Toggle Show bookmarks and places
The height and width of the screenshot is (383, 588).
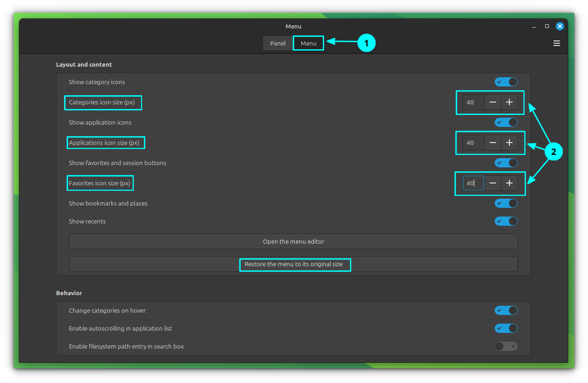(x=506, y=203)
